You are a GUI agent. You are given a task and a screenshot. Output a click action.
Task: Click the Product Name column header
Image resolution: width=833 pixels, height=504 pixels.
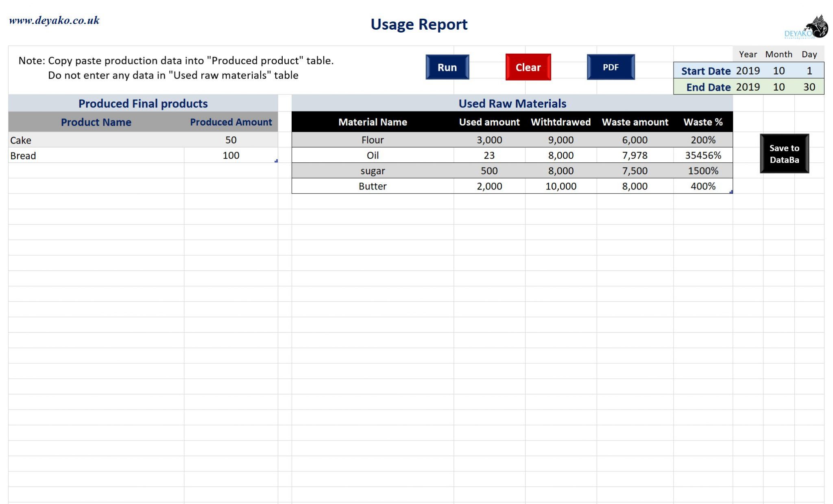(x=96, y=122)
